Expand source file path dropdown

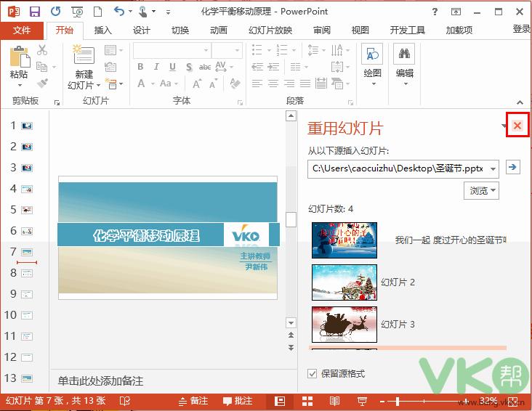(x=493, y=168)
